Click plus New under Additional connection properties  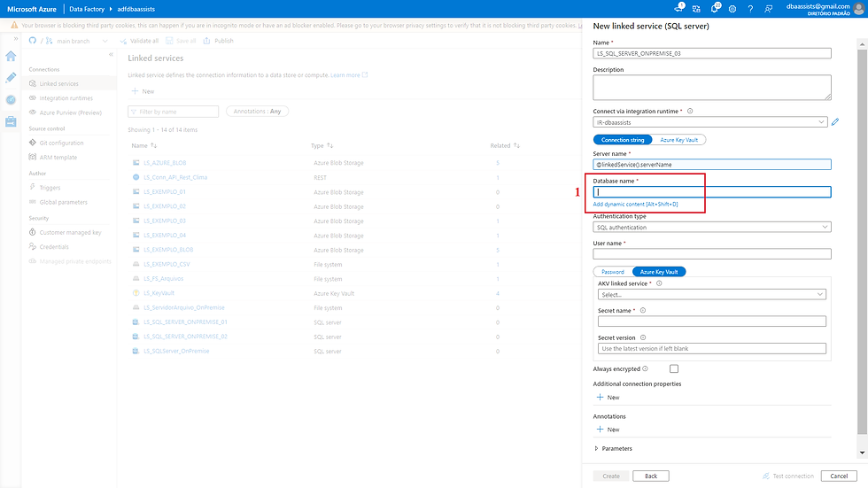608,398
